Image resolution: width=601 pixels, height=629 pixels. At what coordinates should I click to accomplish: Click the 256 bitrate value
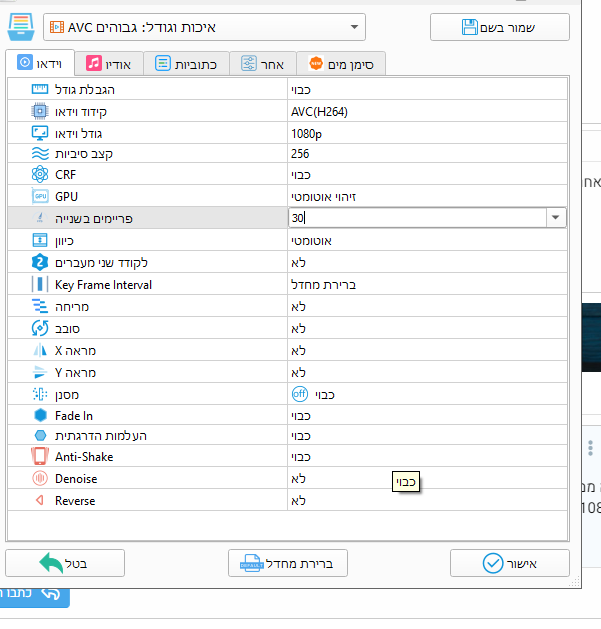(300, 154)
